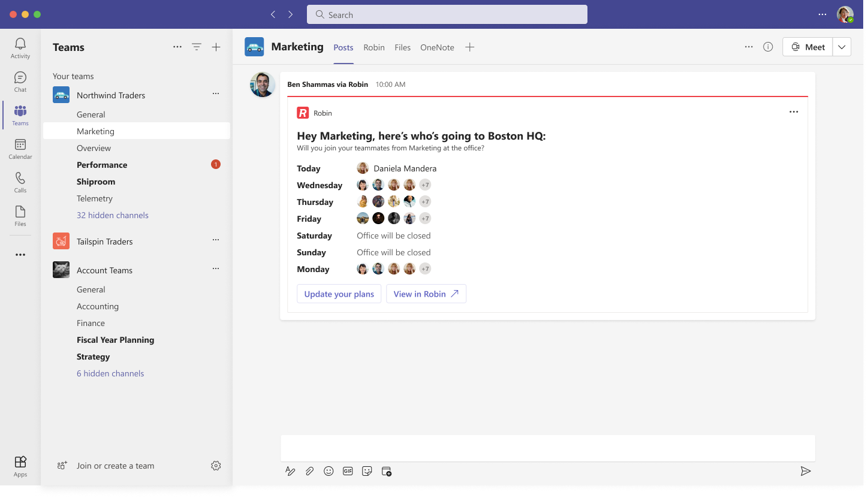
Task: Open the manage teams settings gear
Action: click(216, 466)
